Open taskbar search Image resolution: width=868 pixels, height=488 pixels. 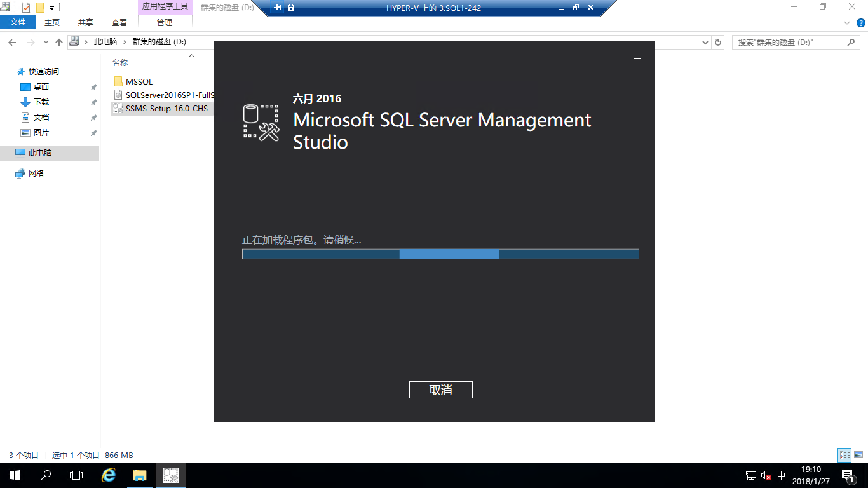[x=46, y=475]
